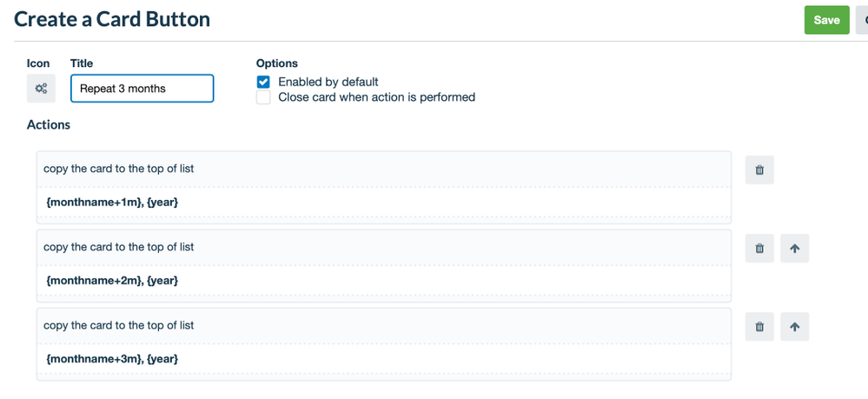
Task: Open the gears icon picker button
Action: click(41, 88)
